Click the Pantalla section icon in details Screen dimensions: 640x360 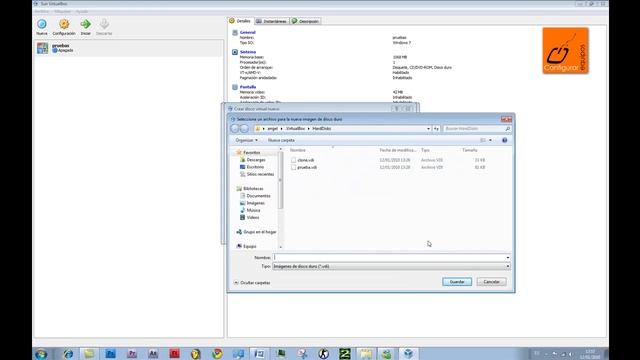tap(235, 87)
